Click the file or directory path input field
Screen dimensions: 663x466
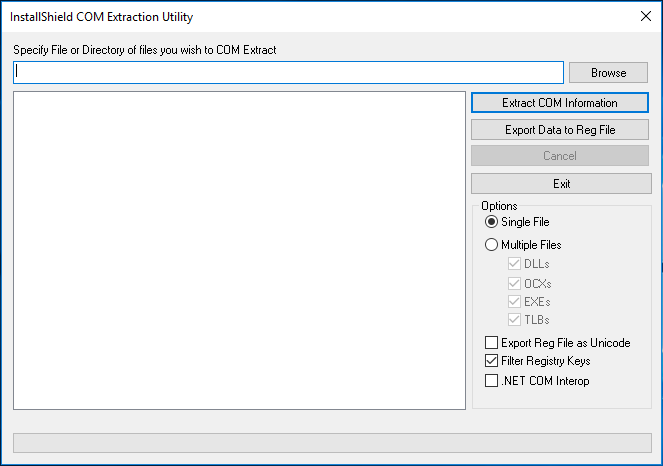[x=288, y=73]
